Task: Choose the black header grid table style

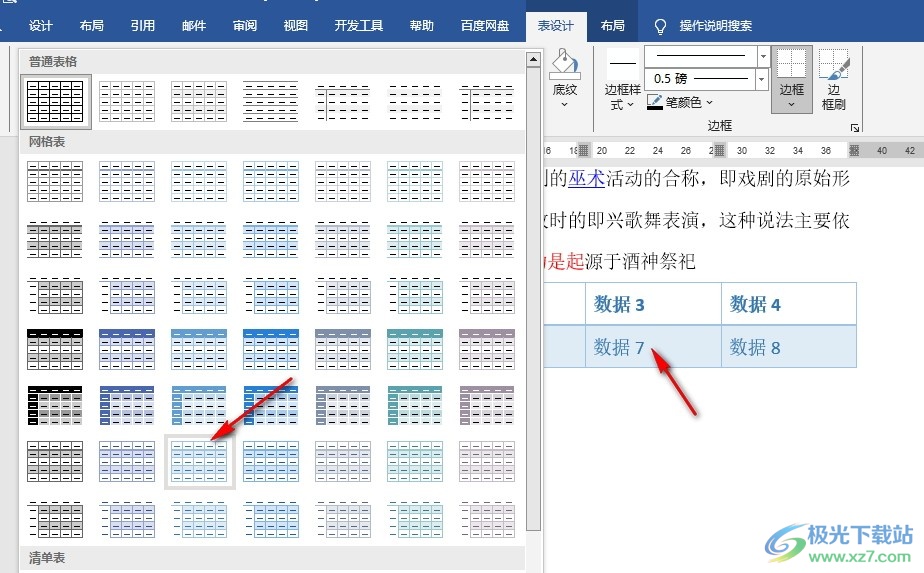Action: pyautogui.click(x=55, y=350)
